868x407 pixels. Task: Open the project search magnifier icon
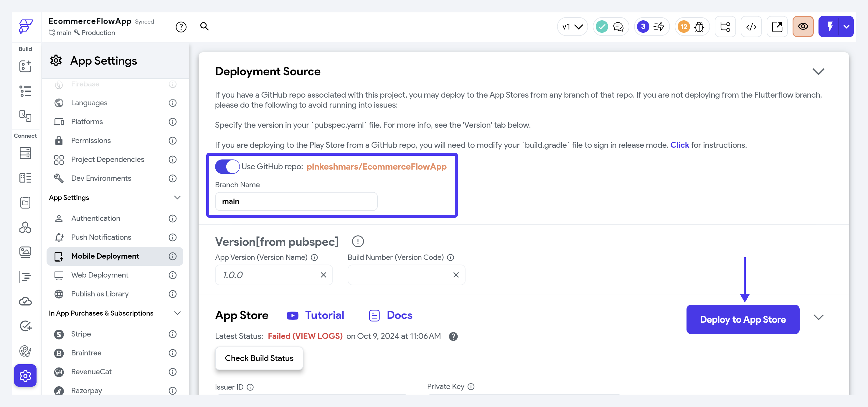[x=204, y=26]
